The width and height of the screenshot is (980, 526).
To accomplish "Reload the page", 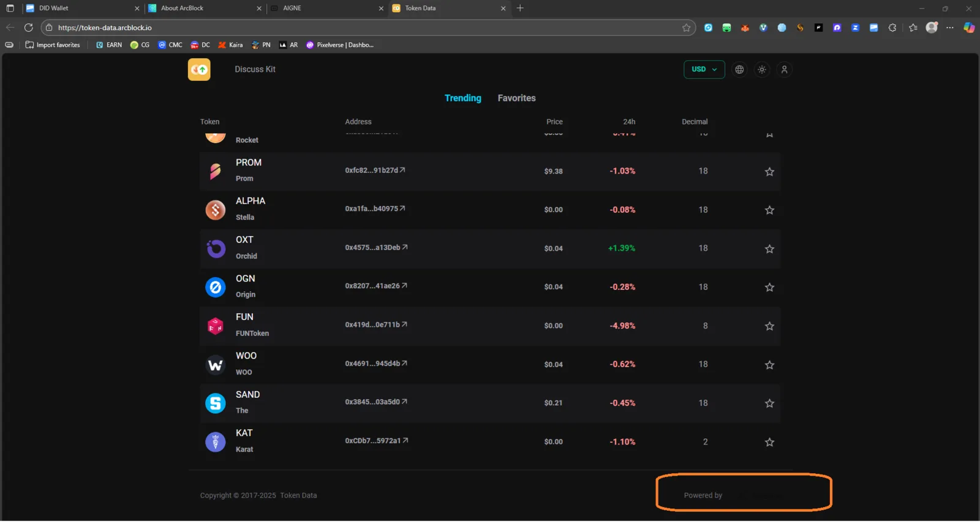I will [x=28, y=28].
